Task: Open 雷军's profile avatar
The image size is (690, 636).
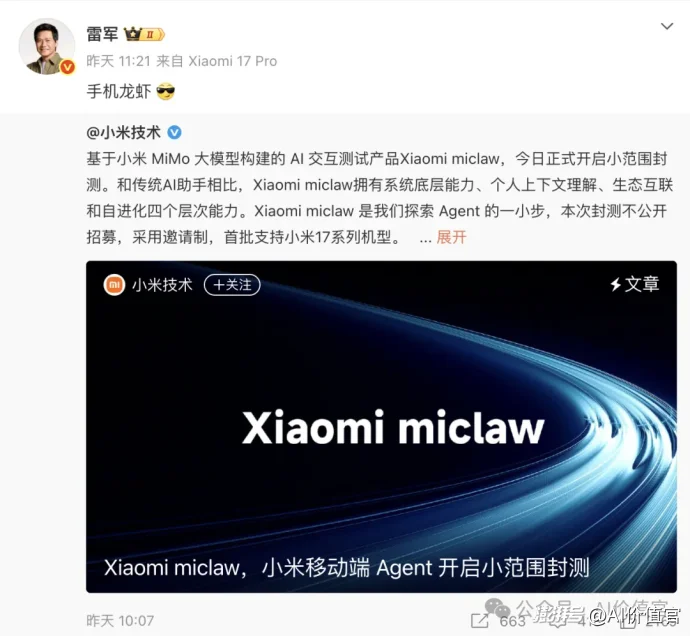Action: point(47,46)
